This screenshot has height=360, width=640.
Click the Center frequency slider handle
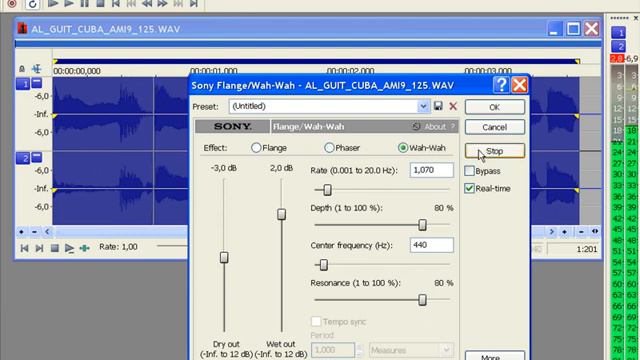point(323,265)
